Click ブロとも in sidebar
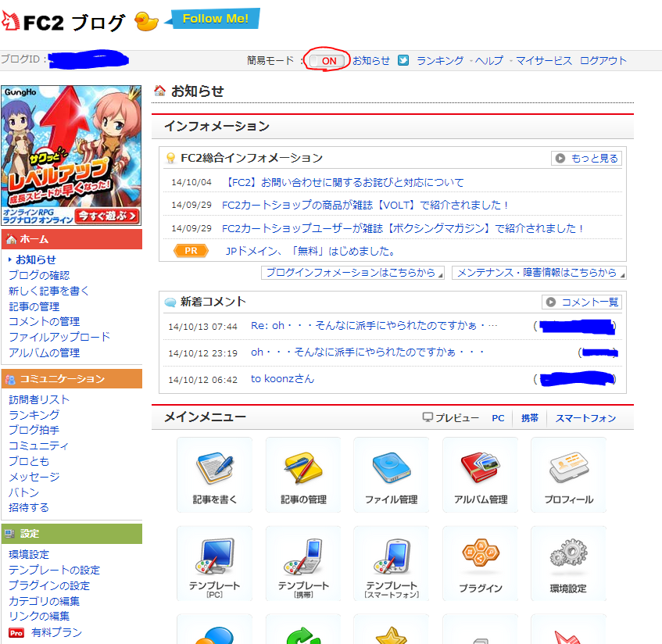The height and width of the screenshot is (644, 662). 29,461
